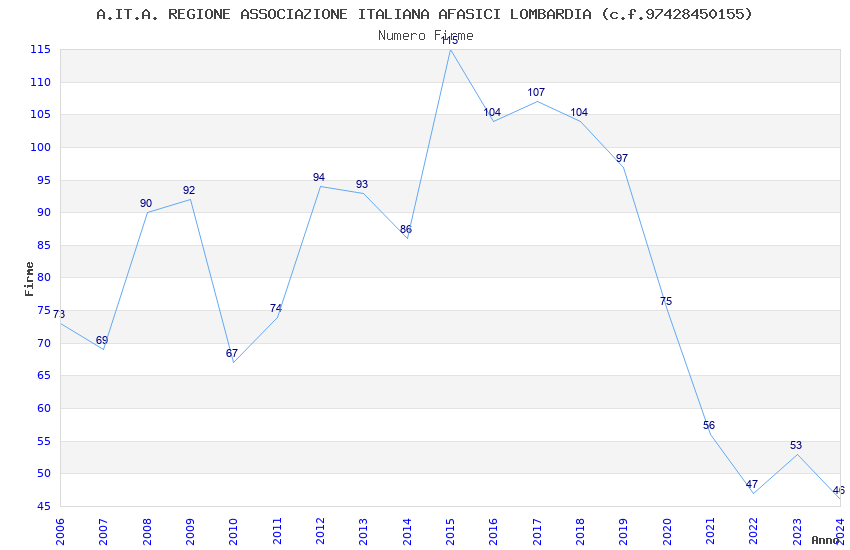Click y-axis value 100
The height and width of the screenshot is (550, 850).
pyautogui.click(x=40, y=147)
